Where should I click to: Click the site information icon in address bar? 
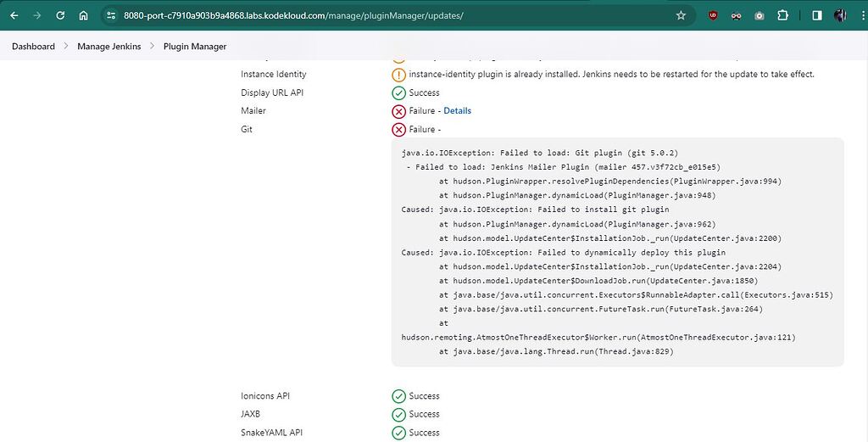(111, 15)
